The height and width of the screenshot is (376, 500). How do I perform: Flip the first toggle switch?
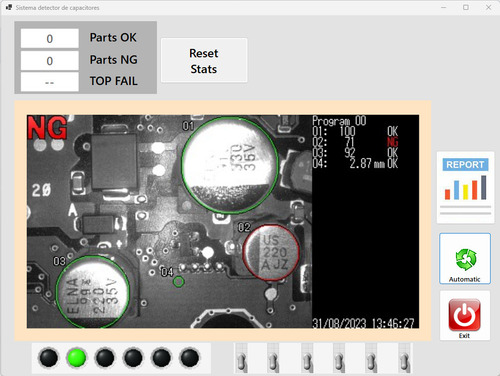[241, 358]
